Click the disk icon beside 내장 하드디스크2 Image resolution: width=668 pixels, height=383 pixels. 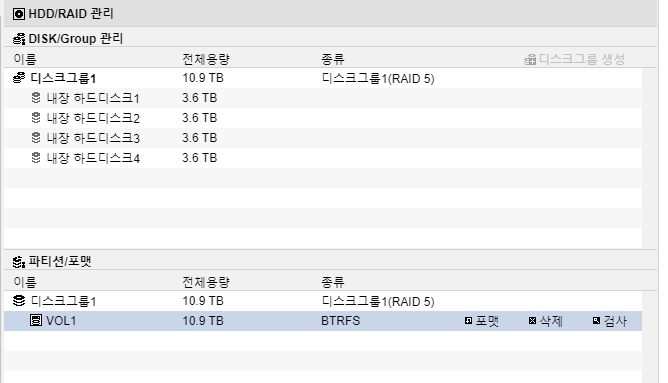coord(36,118)
